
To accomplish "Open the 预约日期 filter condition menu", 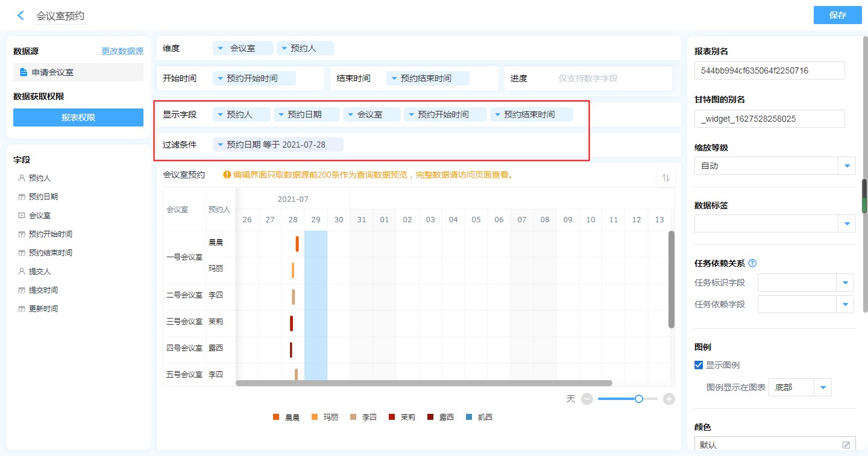I will (221, 145).
